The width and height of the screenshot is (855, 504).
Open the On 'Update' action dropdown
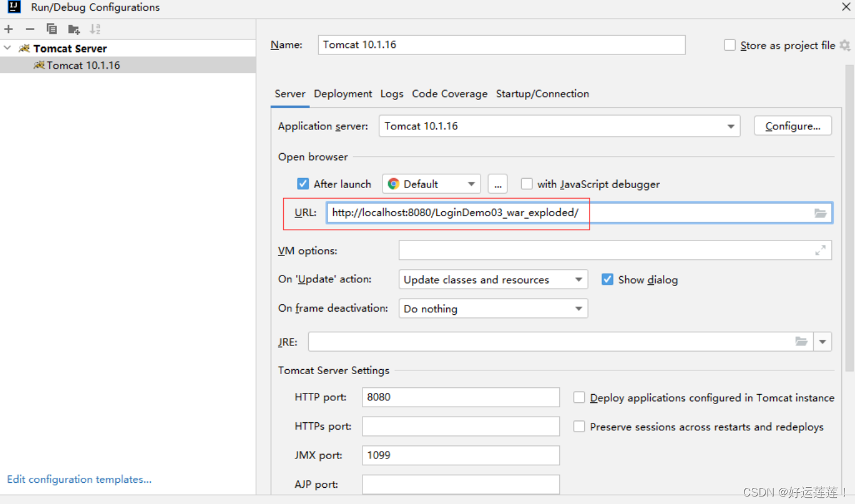point(493,280)
